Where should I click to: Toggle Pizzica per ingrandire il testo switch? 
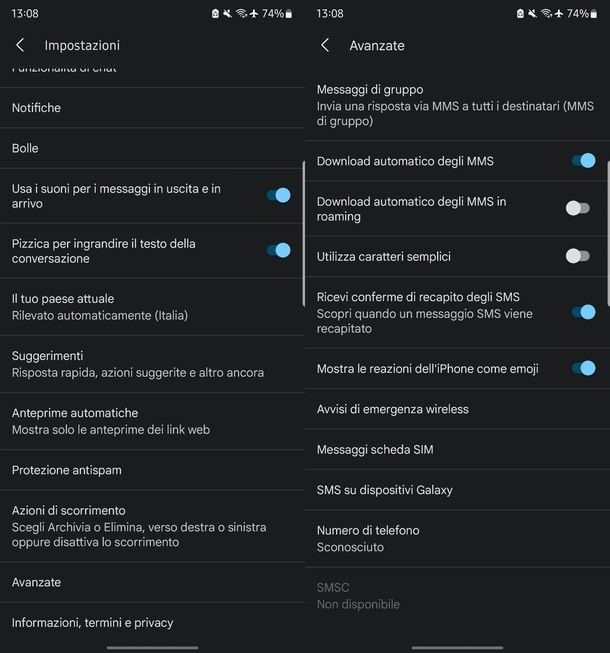(279, 250)
